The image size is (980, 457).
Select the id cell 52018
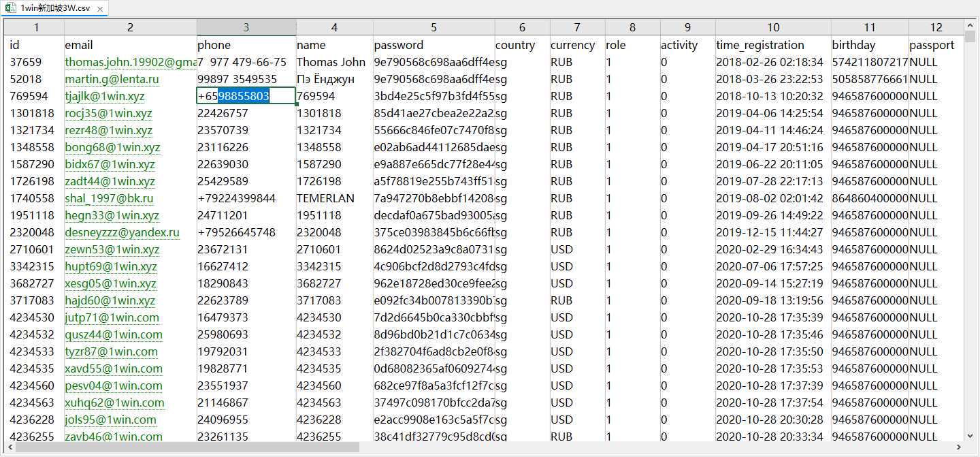click(x=35, y=79)
